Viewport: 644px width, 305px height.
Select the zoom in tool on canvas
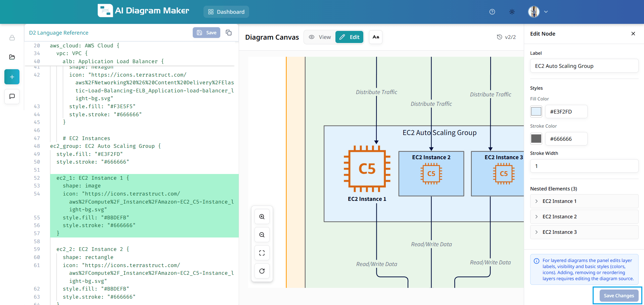click(262, 217)
